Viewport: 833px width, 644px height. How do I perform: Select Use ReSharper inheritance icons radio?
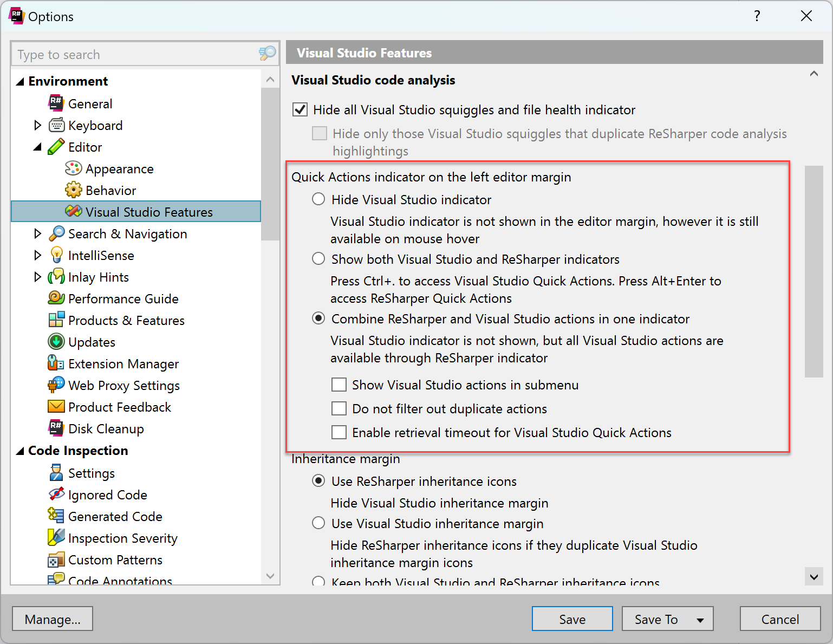[x=318, y=481]
